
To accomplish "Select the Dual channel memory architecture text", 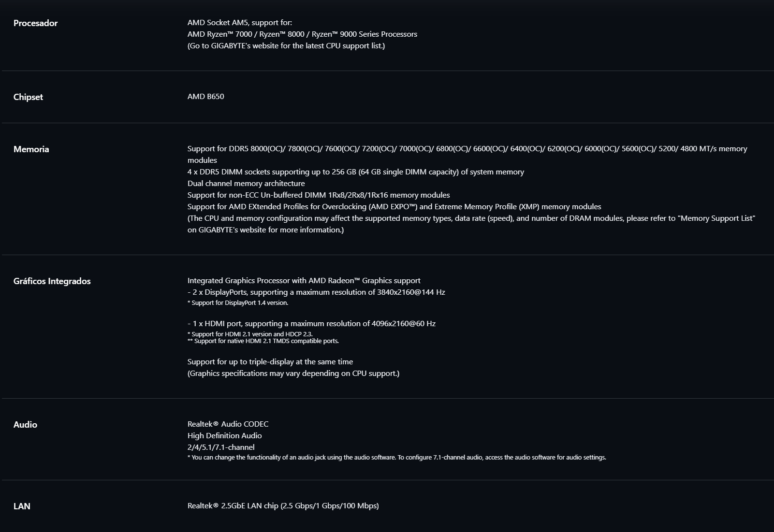I will [x=246, y=184].
